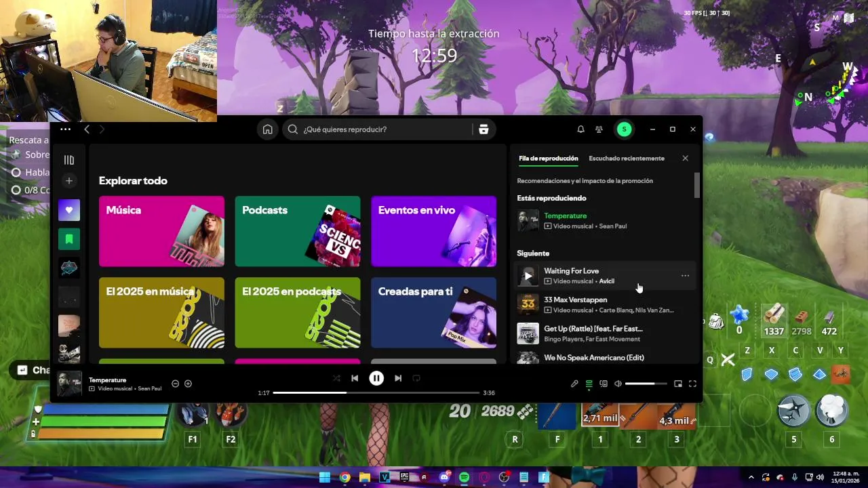
Task: Switch to the Fila de reproducción tab
Action: tap(549, 159)
